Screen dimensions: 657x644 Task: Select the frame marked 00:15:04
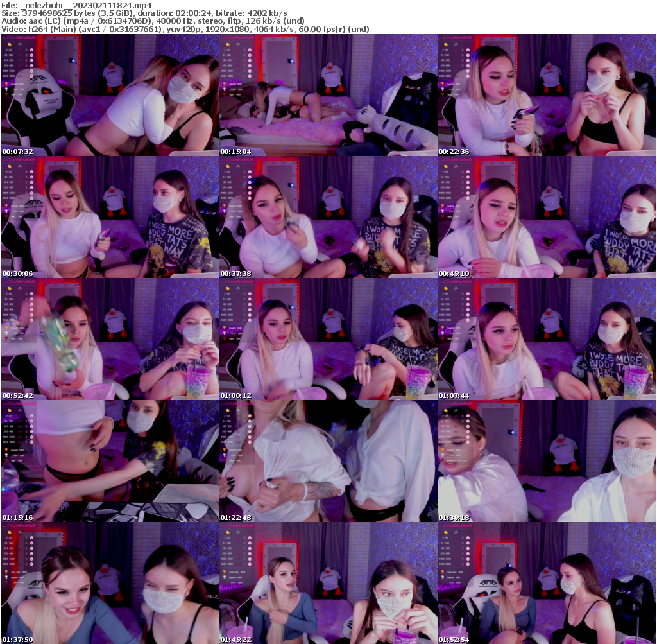tap(328, 95)
